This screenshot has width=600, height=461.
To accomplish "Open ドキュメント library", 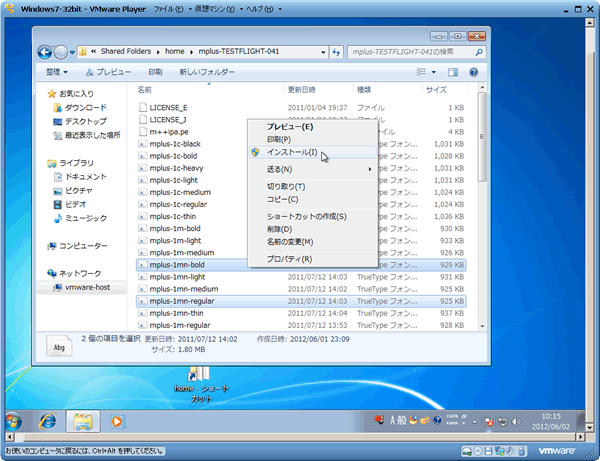I will [80, 177].
